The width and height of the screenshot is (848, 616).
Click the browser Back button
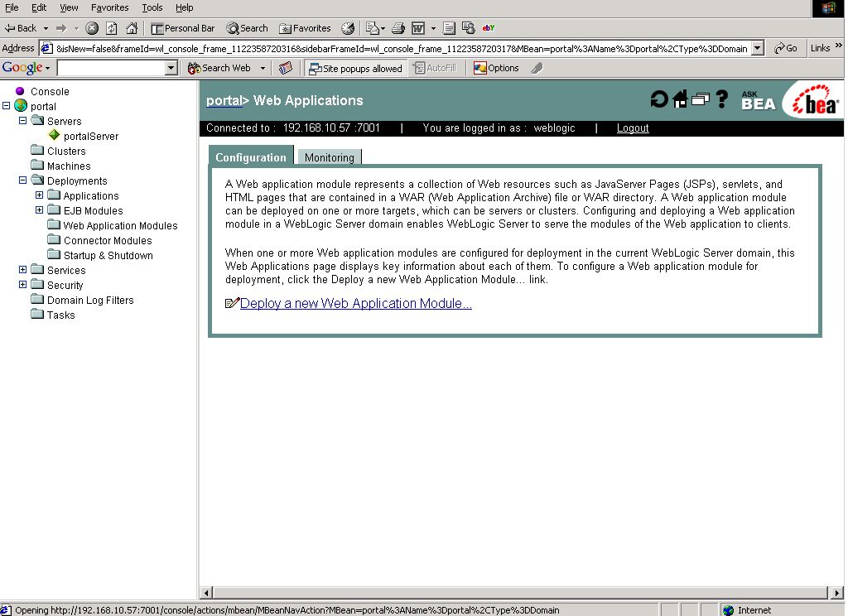click(x=21, y=28)
